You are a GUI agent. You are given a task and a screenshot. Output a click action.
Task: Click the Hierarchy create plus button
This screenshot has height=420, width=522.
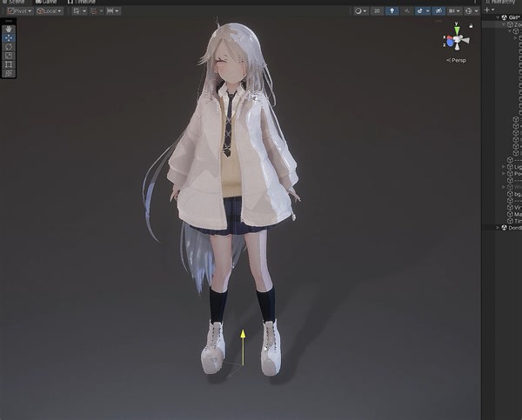(487, 10)
